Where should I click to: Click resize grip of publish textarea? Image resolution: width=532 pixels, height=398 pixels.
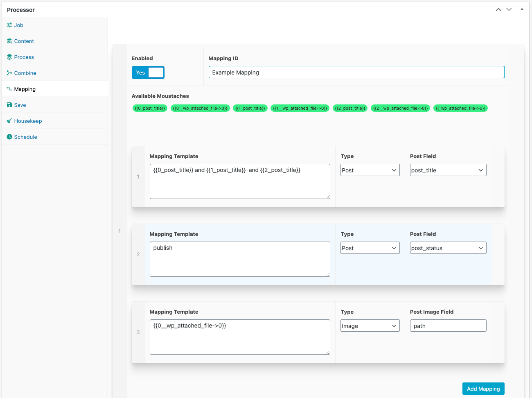[x=328, y=274]
